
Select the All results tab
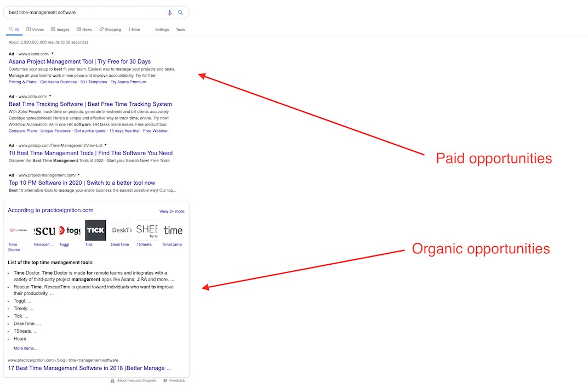(x=14, y=29)
